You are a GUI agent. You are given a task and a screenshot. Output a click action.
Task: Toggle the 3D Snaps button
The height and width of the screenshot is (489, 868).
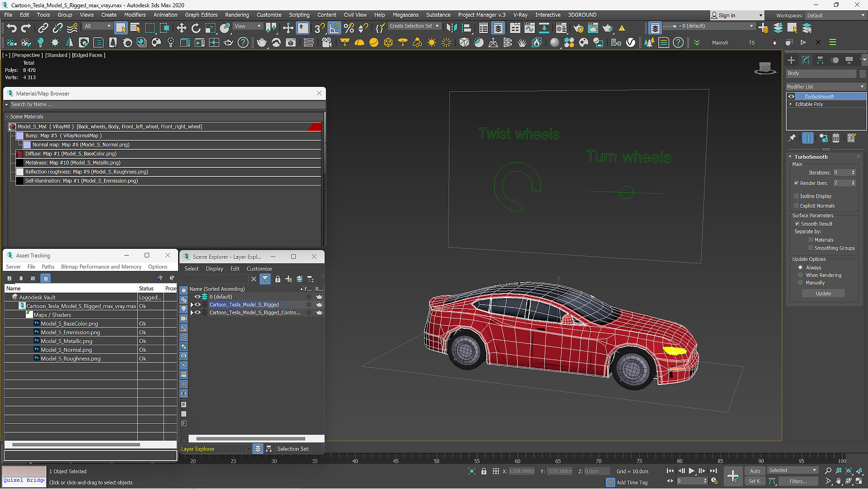tap(320, 28)
